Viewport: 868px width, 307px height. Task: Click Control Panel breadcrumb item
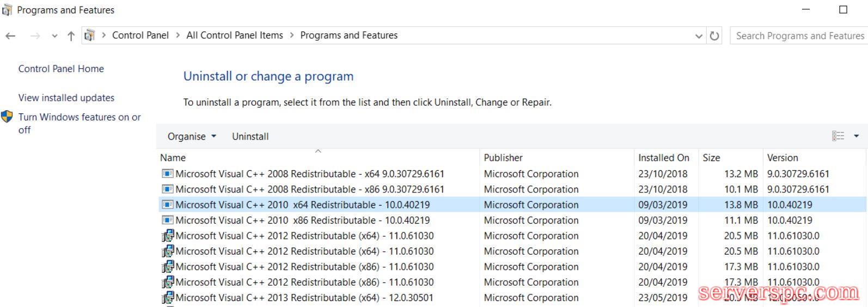pyautogui.click(x=140, y=35)
